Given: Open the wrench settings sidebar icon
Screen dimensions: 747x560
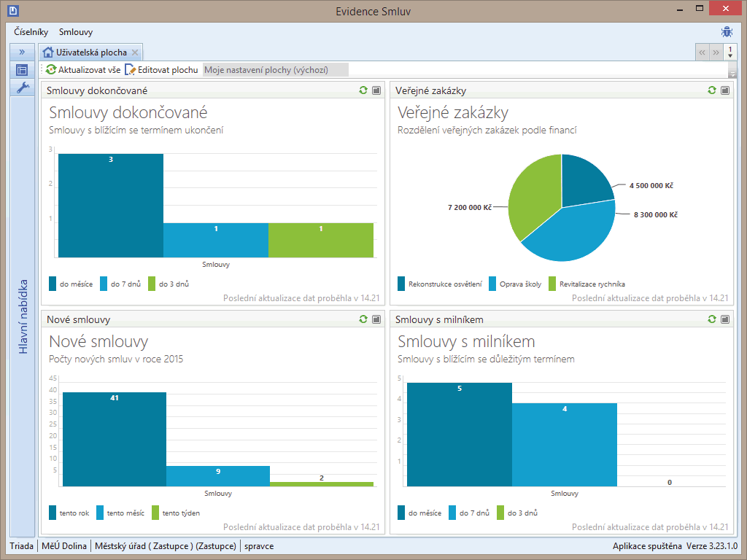Looking at the screenshot, I should pyautogui.click(x=22, y=87).
